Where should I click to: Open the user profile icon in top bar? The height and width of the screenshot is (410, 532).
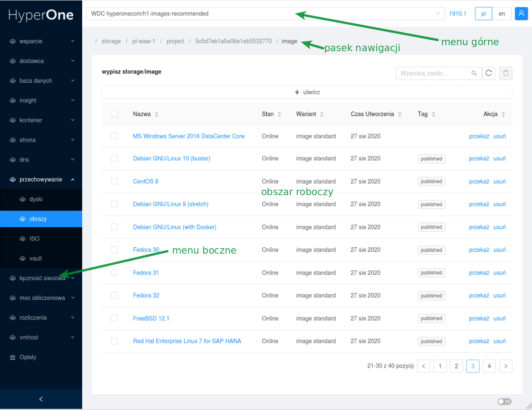tap(521, 14)
